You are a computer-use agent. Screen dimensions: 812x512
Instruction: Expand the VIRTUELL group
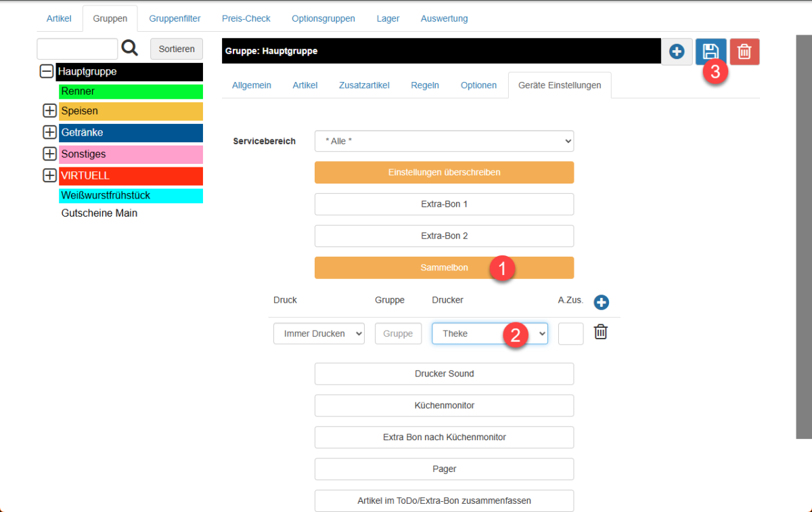[49, 175]
